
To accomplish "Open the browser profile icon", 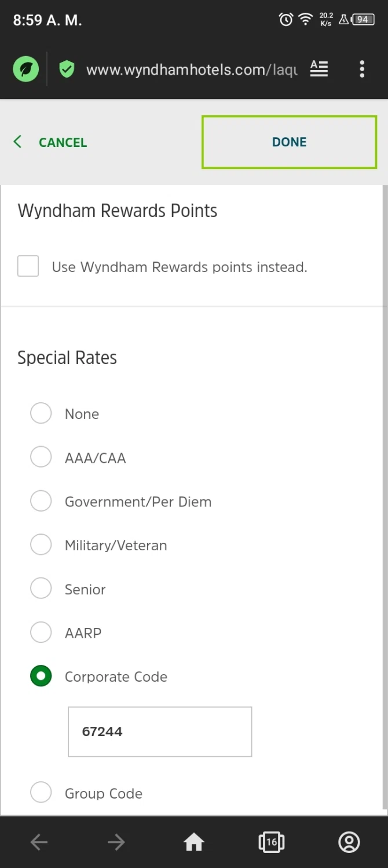I will tap(349, 842).
